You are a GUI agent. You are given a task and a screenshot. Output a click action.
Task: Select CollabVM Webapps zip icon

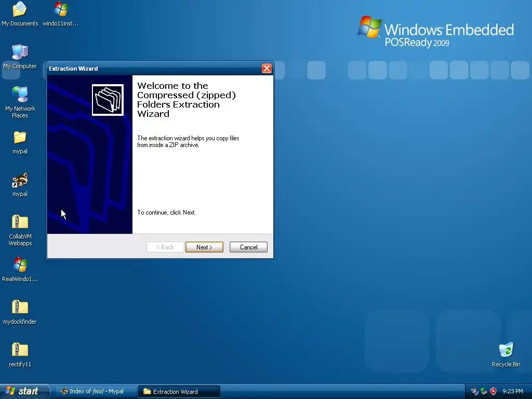click(x=20, y=230)
